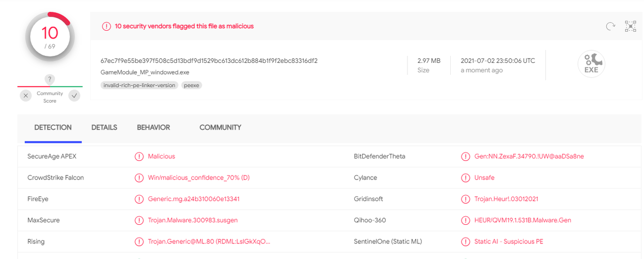Click warning icon next to SecureAge Malicious
Screen dimensions: 644x259
[139, 156]
